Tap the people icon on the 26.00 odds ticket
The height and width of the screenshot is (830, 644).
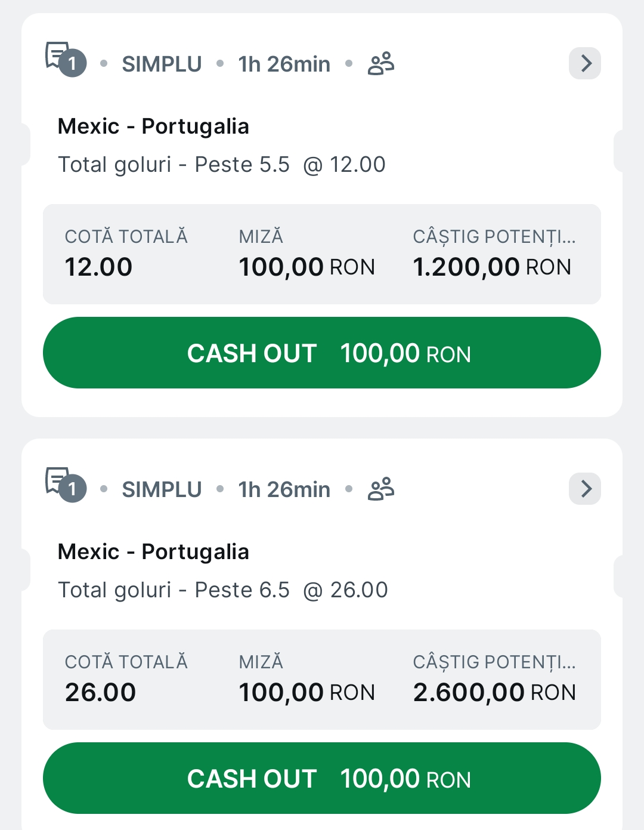click(x=381, y=489)
